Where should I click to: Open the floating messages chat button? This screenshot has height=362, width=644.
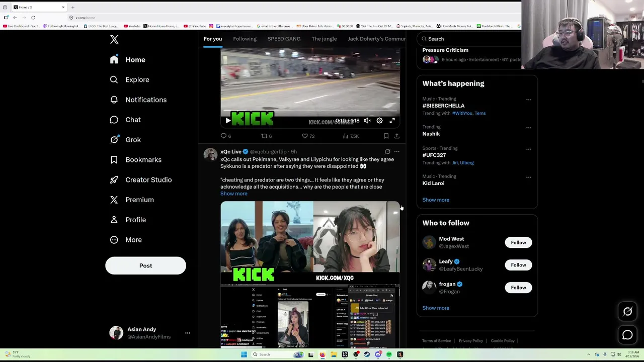coord(627,335)
